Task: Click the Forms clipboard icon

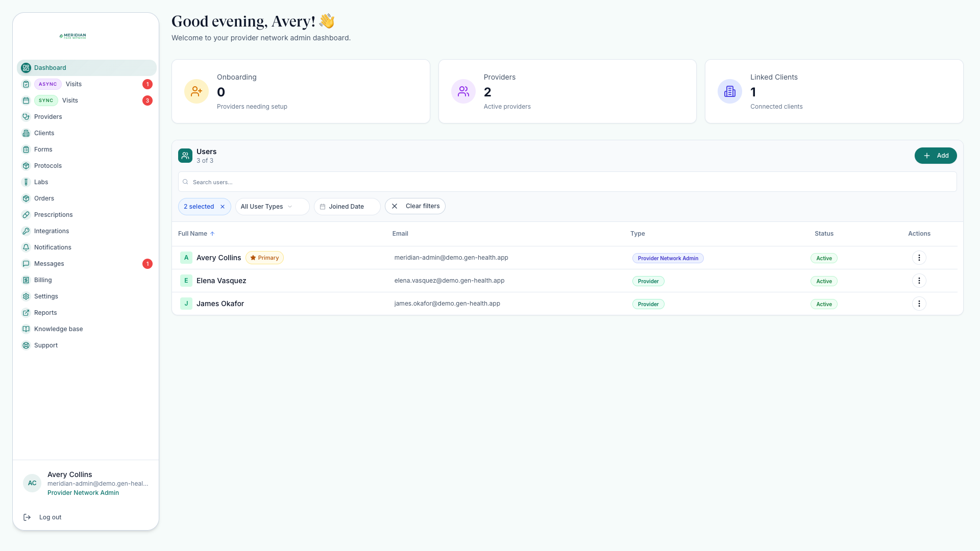Action: [x=26, y=149]
